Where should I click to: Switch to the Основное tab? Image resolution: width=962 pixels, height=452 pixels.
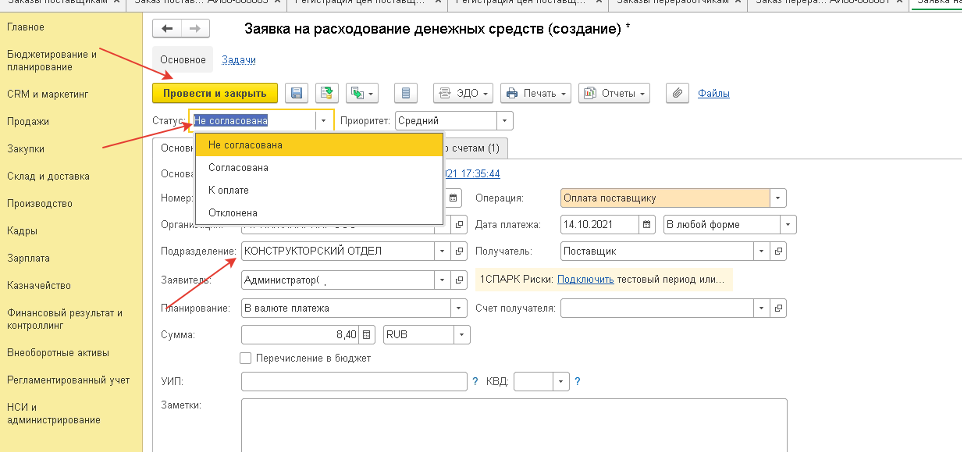[x=182, y=59]
